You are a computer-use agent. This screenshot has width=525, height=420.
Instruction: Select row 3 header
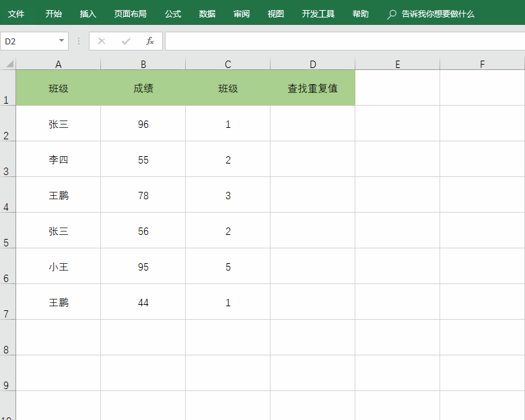click(7, 159)
